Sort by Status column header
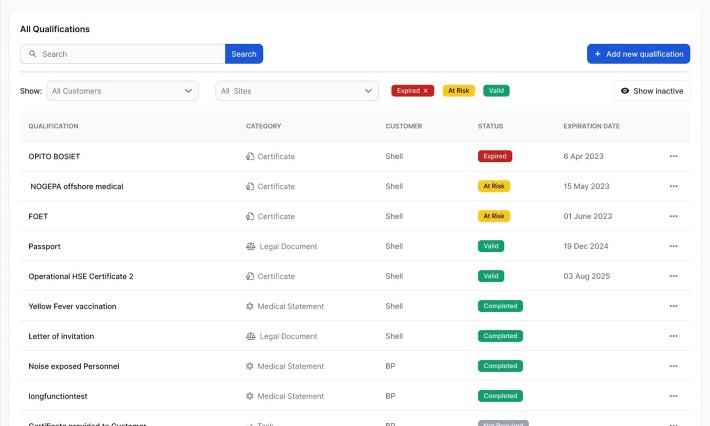 click(490, 126)
